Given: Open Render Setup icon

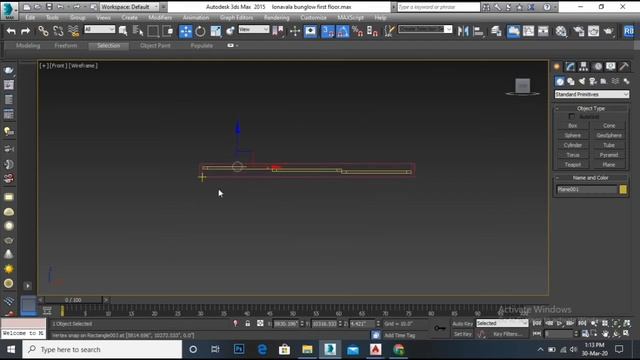Looking at the screenshot, I should (579, 31).
